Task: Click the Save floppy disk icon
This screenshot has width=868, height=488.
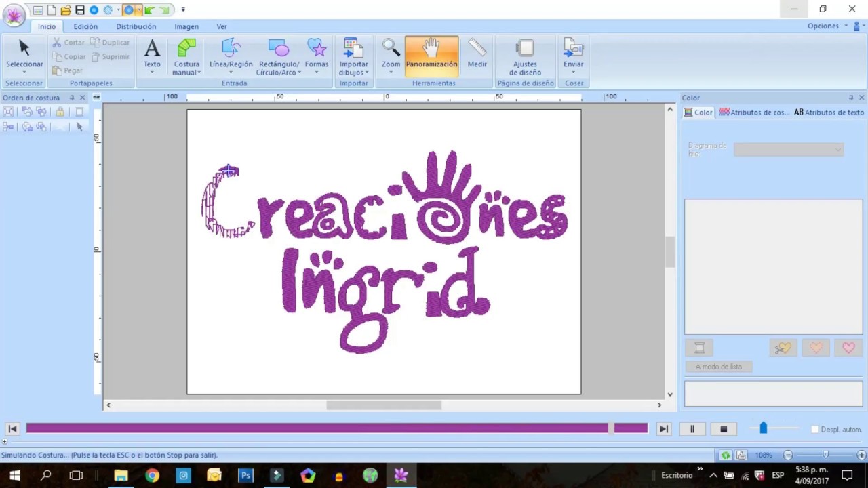Action: tap(80, 10)
